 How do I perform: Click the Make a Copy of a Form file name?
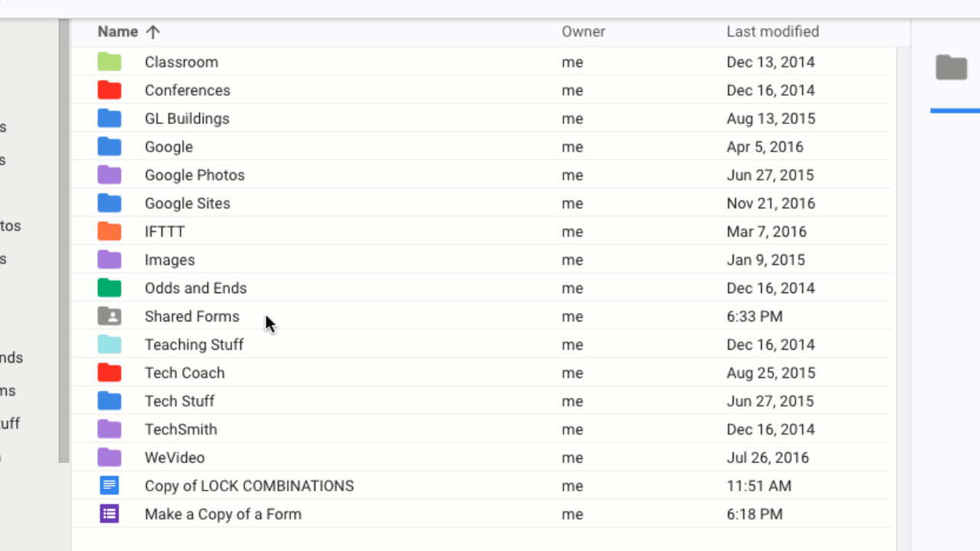click(223, 514)
